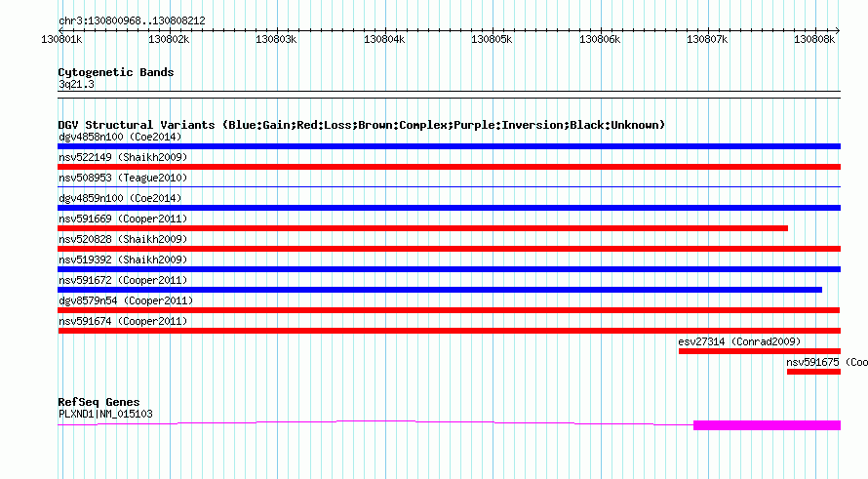Click the short red nsv591675 variant bar
The image size is (868, 479).
click(813, 372)
